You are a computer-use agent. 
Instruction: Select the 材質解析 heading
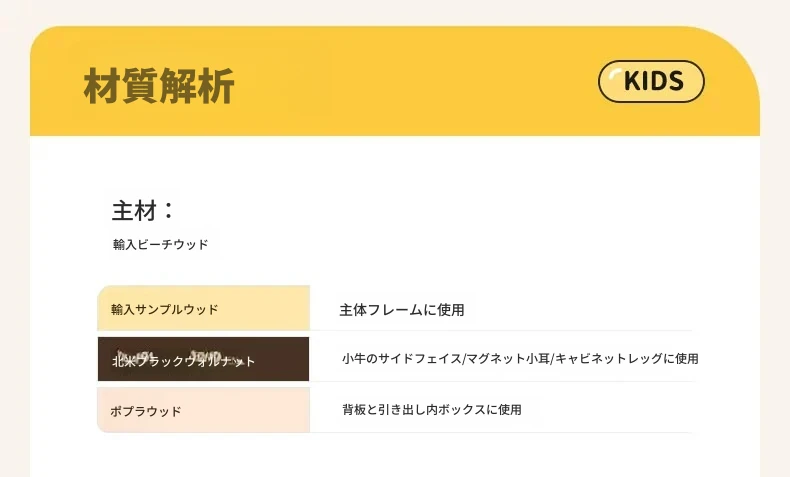(x=159, y=86)
